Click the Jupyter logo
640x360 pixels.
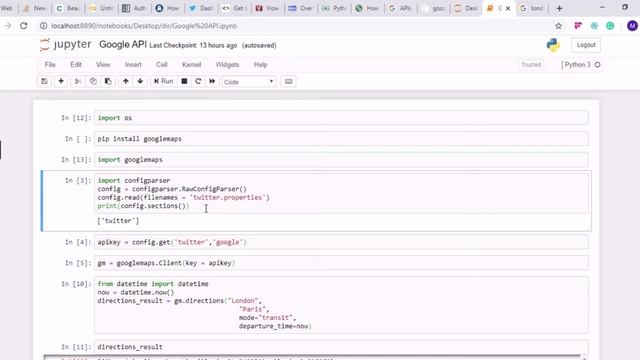(65, 44)
